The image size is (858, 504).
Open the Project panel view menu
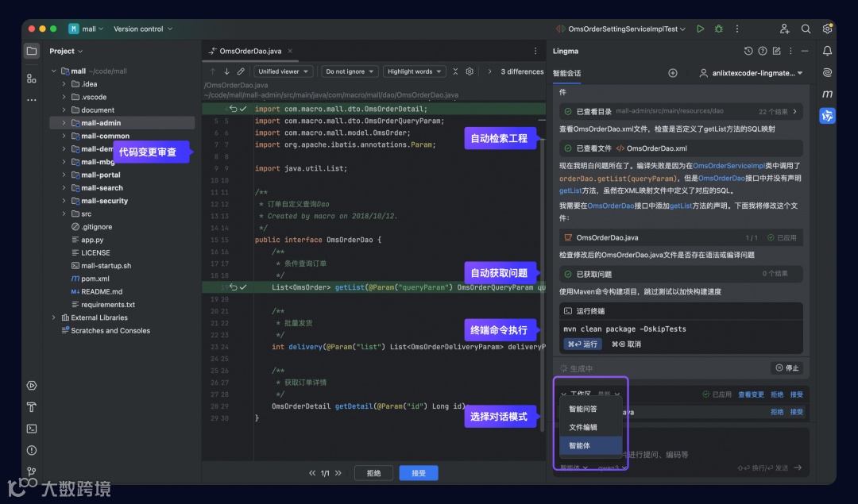(66, 51)
